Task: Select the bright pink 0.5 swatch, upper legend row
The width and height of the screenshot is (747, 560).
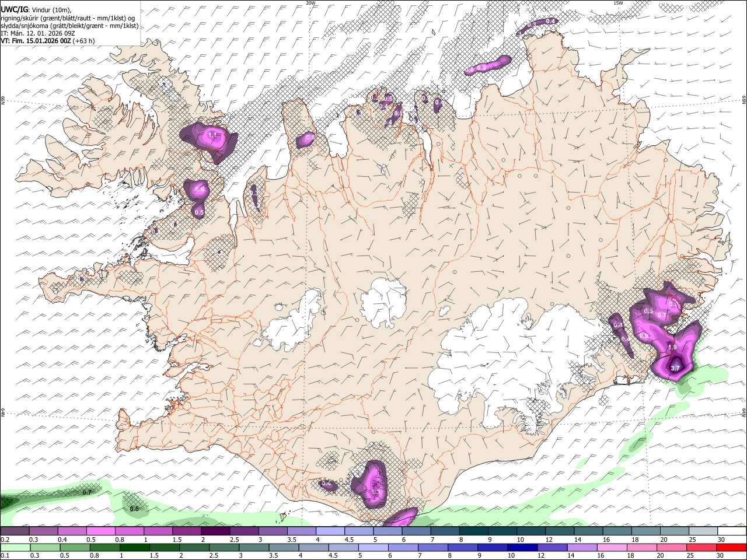Action: pyautogui.click(x=100, y=531)
